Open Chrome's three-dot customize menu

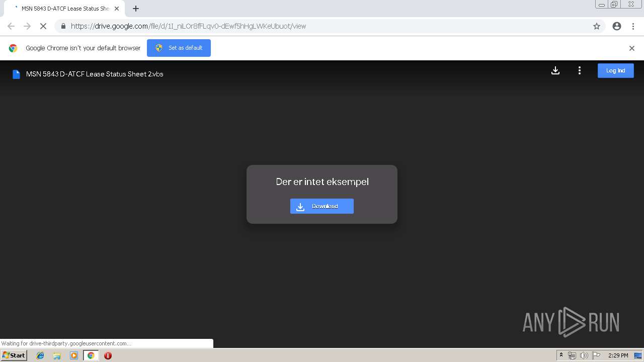[x=633, y=26]
